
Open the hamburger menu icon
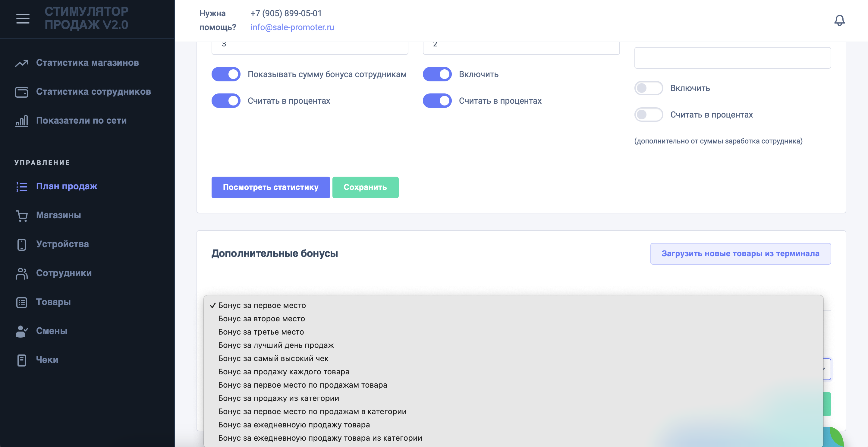(23, 19)
